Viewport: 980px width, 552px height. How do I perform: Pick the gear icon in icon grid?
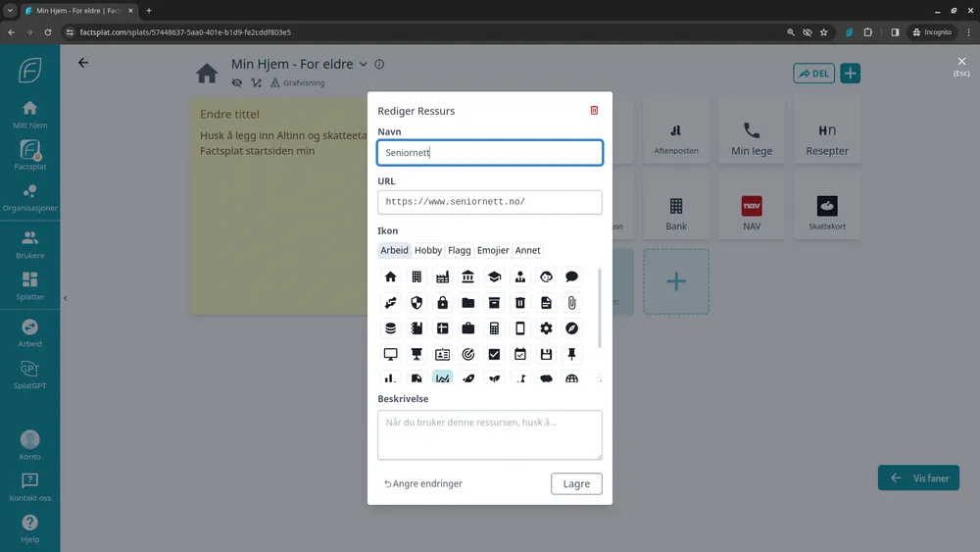[x=546, y=328]
